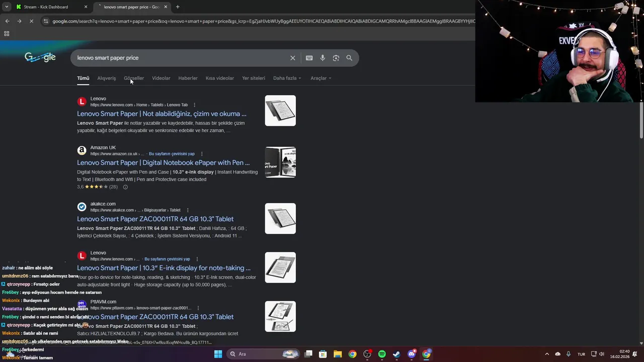Open File Explorer from the taskbar

[338, 354]
